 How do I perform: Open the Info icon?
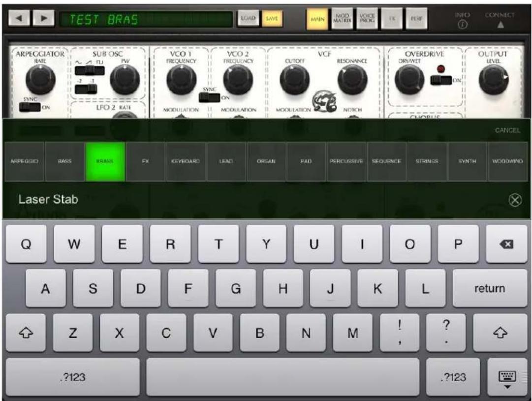(x=463, y=25)
